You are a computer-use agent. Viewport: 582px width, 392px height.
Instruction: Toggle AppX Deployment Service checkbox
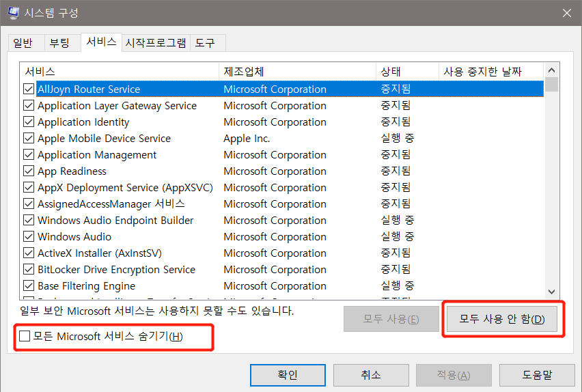click(x=29, y=187)
